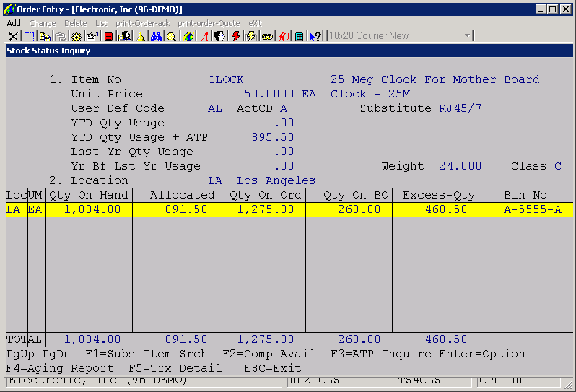Click Enter=Option shortcut text
Screen dimensions: 576x392
click(x=482, y=354)
